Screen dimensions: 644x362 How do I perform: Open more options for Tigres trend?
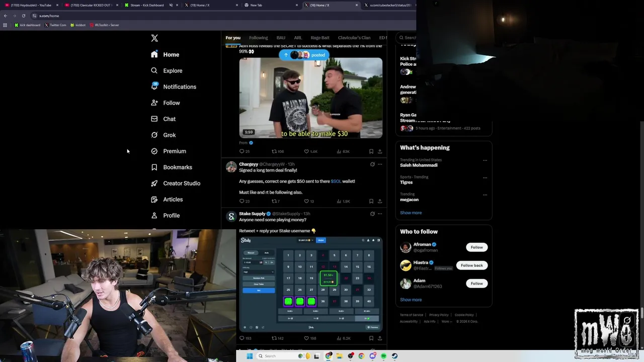pyautogui.click(x=485, y=177)
